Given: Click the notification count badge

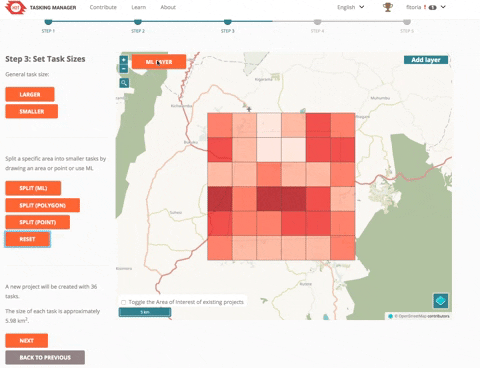Looking at the screenshot, I should [x=432, y=7].
